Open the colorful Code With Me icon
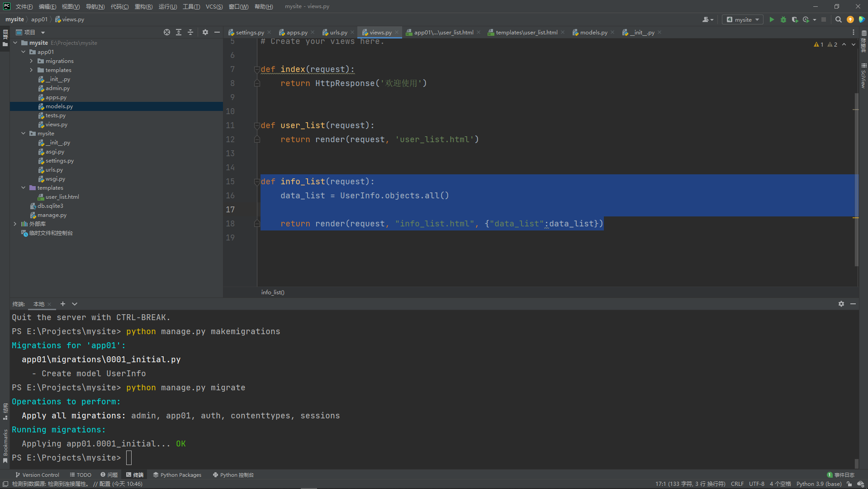 (x=862, y=19)
